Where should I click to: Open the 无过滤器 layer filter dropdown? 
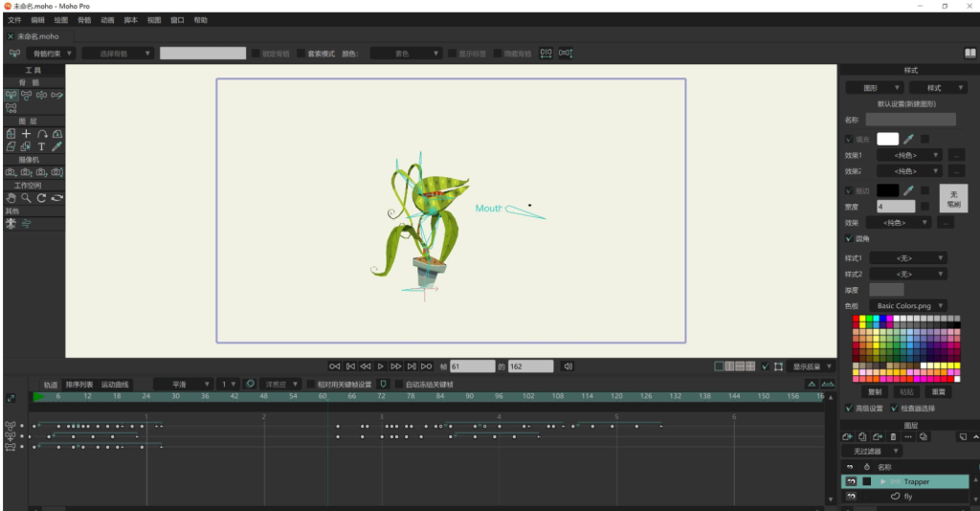tap(871, 451)
